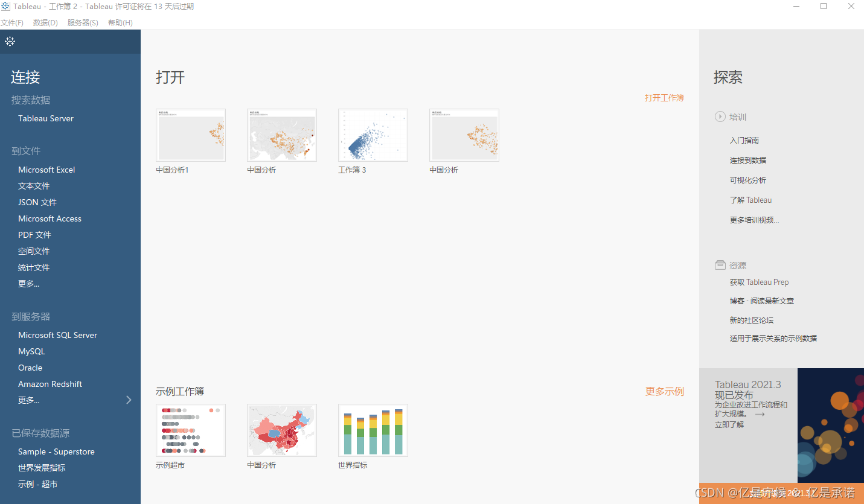Image resolution: width=864 pixels, height=504 pixels.
Task: Open 新的社区论坛 link
Action: point(751,321)
